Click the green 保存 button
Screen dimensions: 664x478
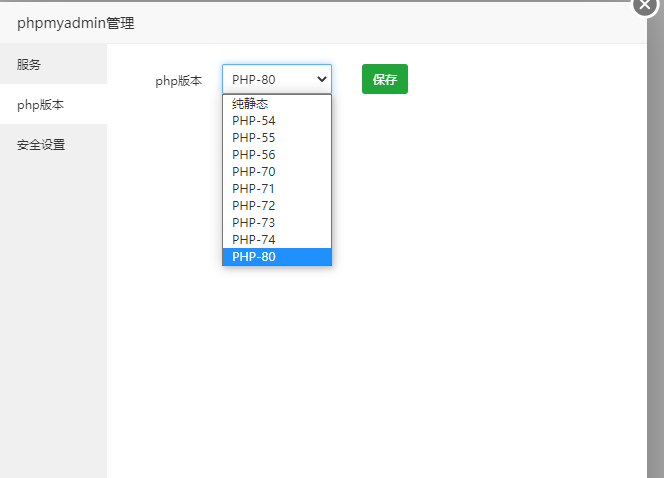[385, 79]
